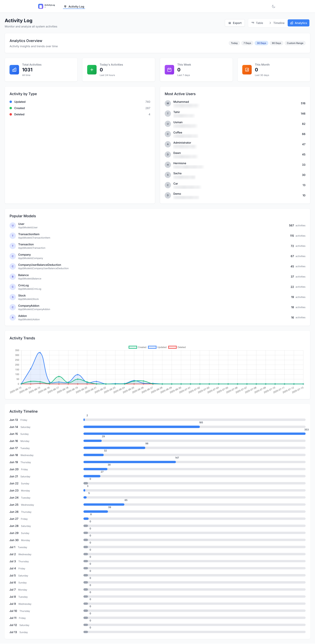The image size is (315, 644).
Task: Click Balance model avatar icon
Action: 13,276
